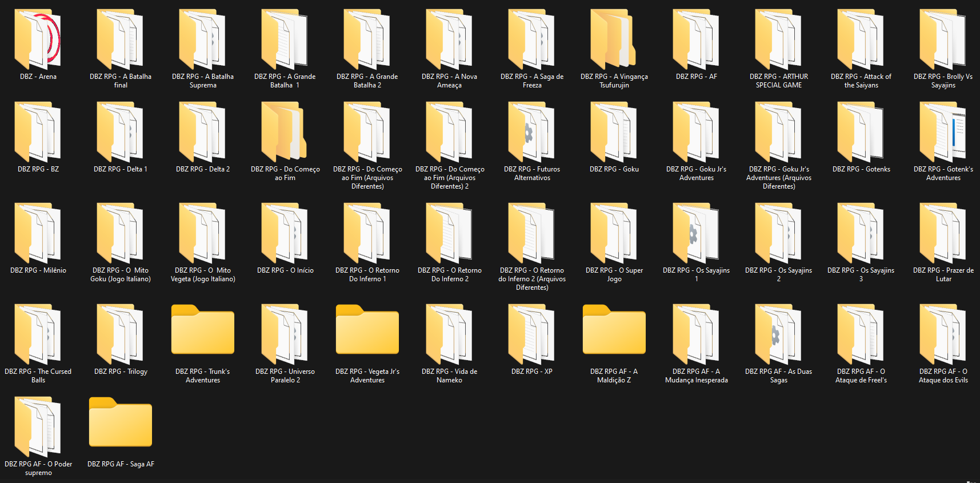
Task: Select DBZ RPG AF - A Maldição Z folder
Action: [x=614, y=330]
